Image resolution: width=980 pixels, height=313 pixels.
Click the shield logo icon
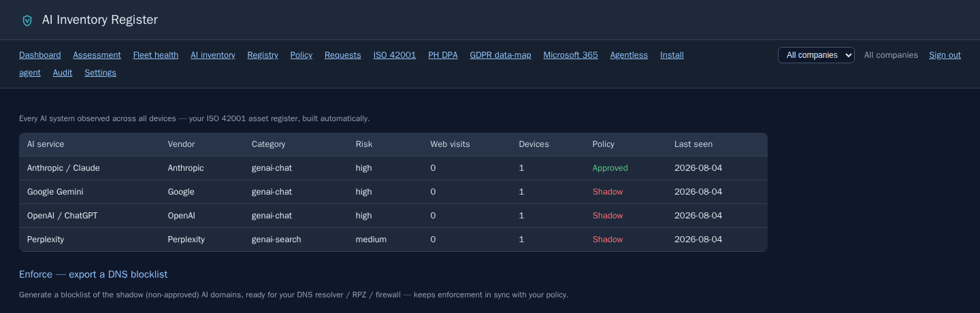tap(27, 20)
